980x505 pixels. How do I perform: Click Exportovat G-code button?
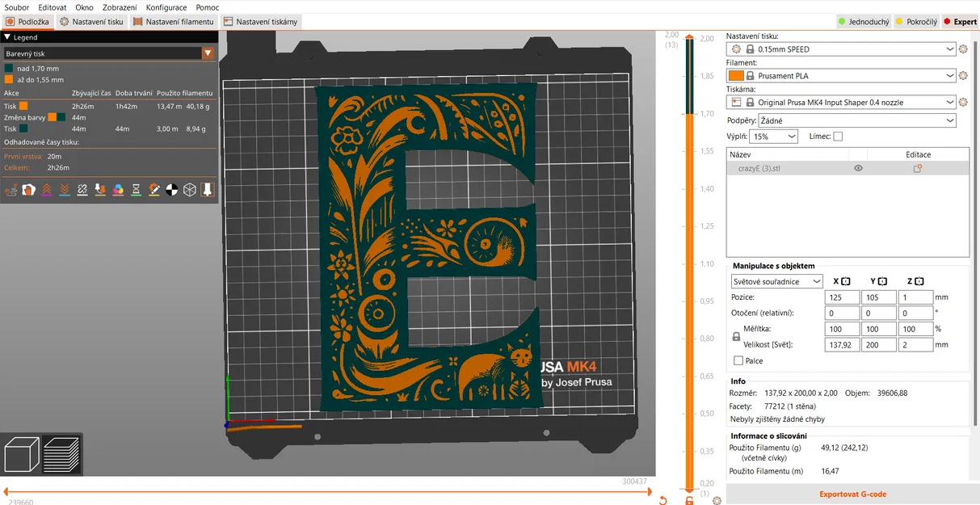pos(852,494)
